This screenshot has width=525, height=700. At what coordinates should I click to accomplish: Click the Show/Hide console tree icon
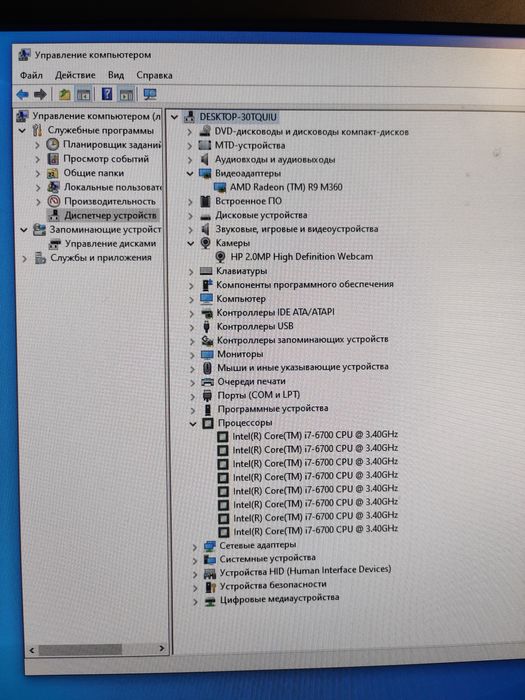point(83,94)
